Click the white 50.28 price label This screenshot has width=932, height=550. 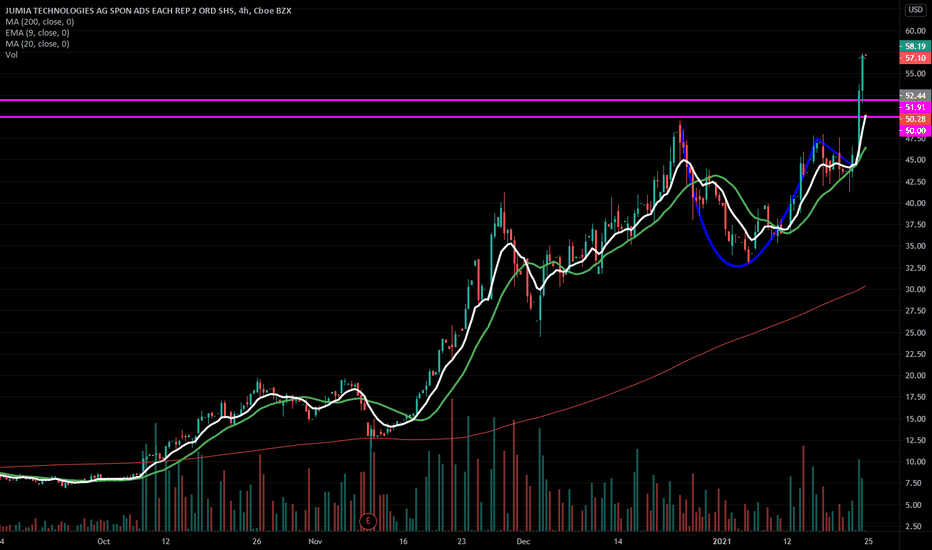pos(915,119)
